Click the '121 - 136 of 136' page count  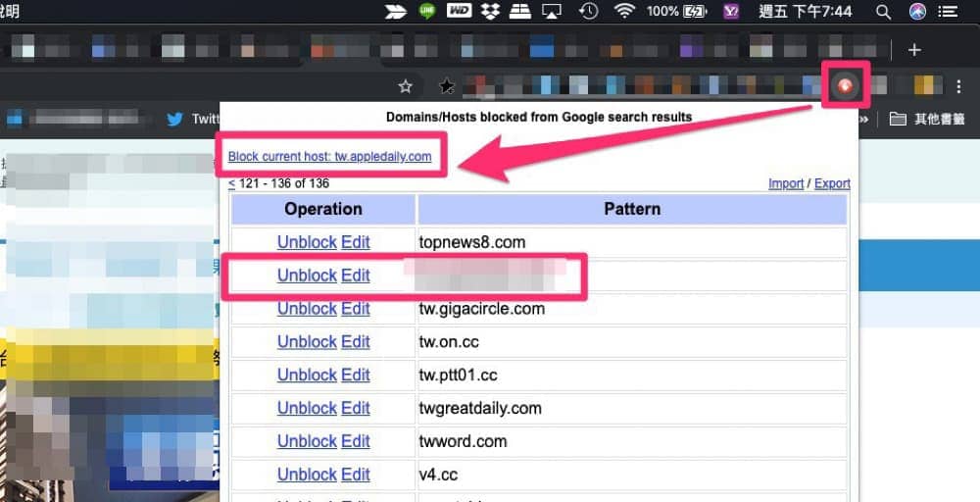[x=284, y=183]
